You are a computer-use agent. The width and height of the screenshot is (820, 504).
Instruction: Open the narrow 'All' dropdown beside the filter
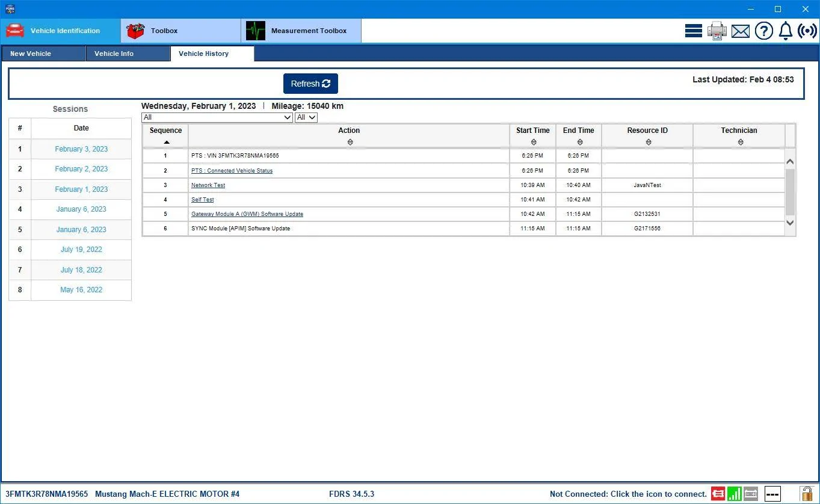pos(306,117)
